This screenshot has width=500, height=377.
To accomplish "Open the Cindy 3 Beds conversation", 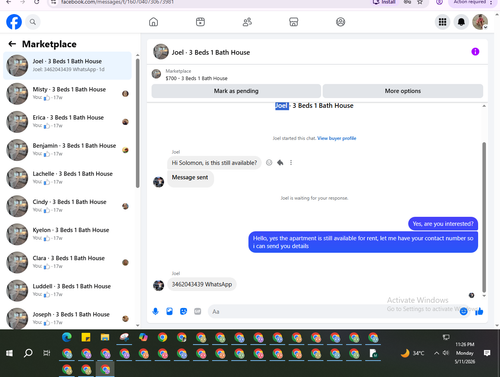I will coord(67,206).
